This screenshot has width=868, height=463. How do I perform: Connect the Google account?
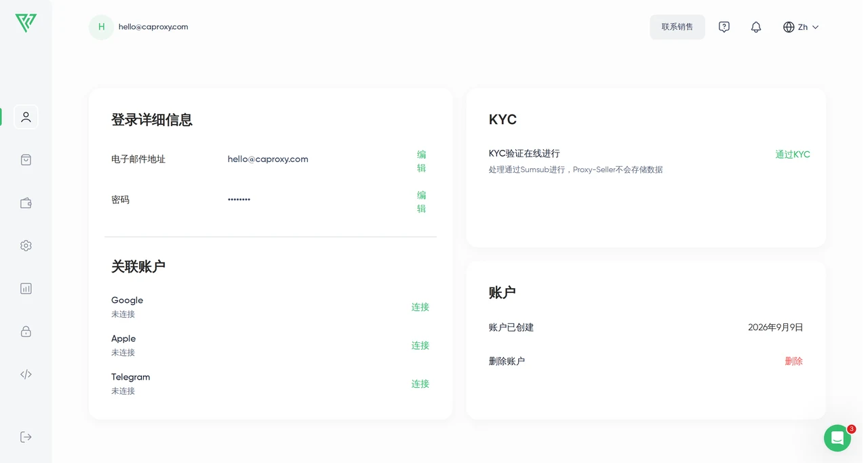coord(420,307)
